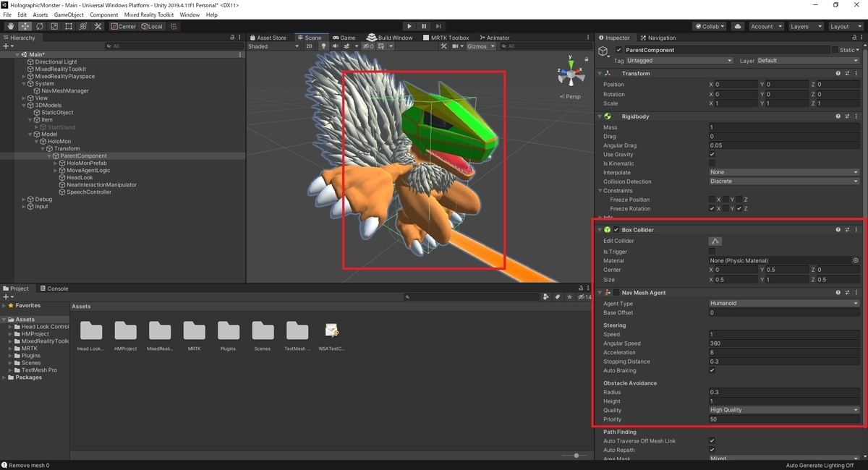Switch to the Console tab
The width and height of the screenshot is (868, 470).
tap(53, 289)
